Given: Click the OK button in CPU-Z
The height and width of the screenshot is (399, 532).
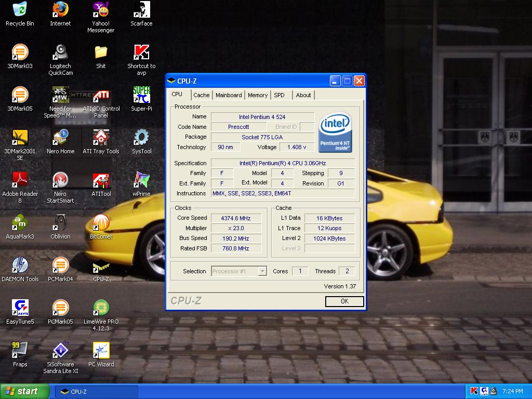Looking at the screenshot, I should [344, 301].
